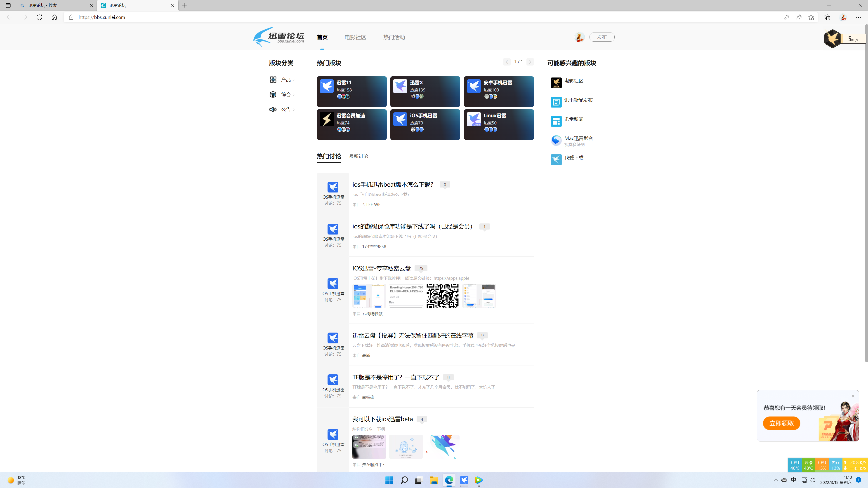Viewport: 868px width, 488px height.
Task: Click the 发布 button
Action: 602,37
